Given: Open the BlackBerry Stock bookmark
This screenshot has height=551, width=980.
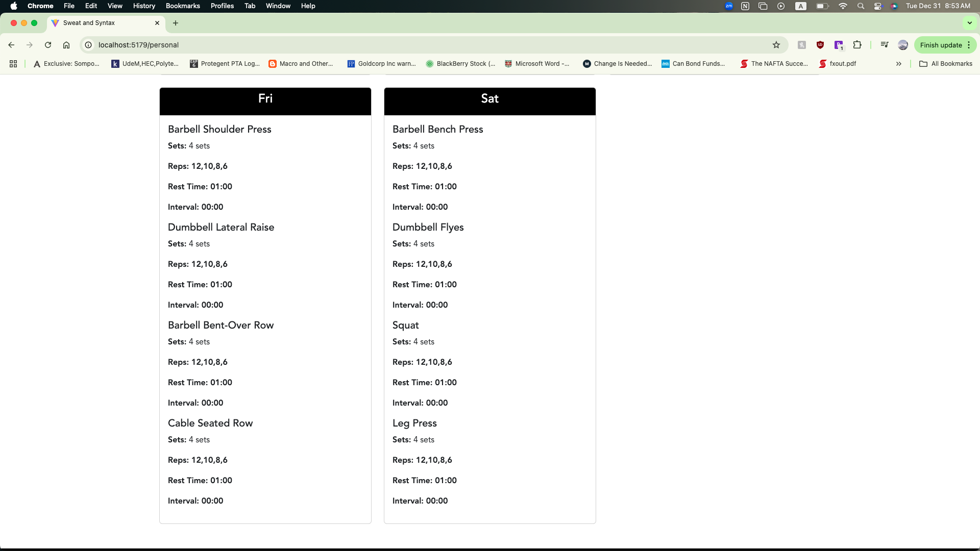Looking at the screenshot, I should pos(460,64).
